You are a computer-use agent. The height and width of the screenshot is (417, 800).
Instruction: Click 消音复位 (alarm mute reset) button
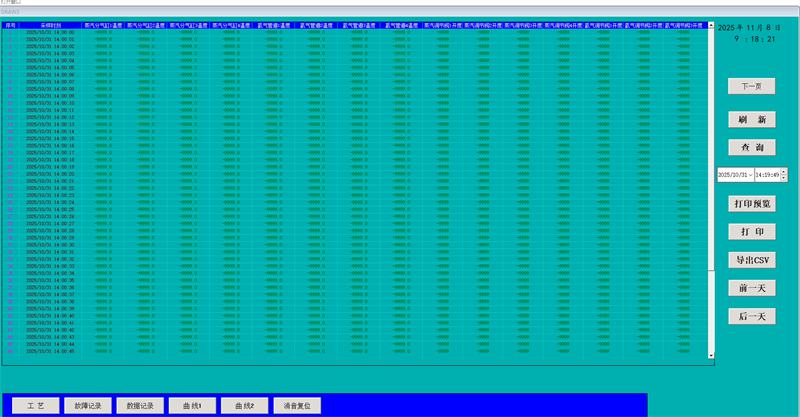click(x=298, y=407)
